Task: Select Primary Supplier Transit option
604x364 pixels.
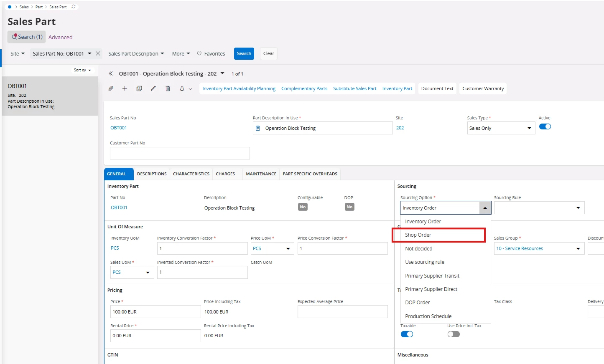Action: pos(446,276)
